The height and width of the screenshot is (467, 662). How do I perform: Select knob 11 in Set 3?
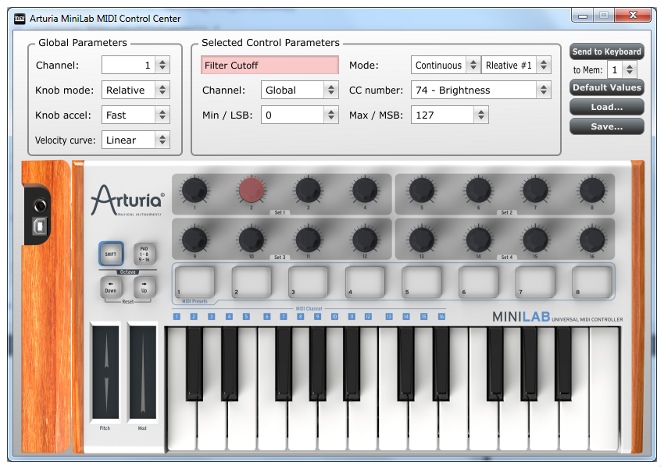pos(308,239)
